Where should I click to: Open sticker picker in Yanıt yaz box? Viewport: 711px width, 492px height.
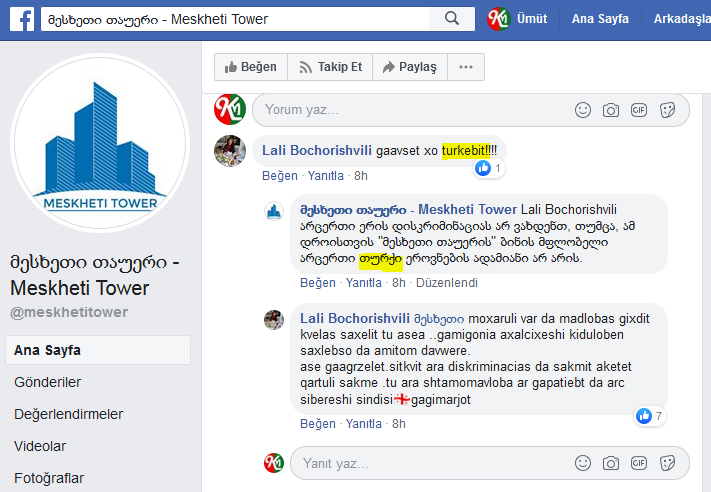click(x=667, y=463)
